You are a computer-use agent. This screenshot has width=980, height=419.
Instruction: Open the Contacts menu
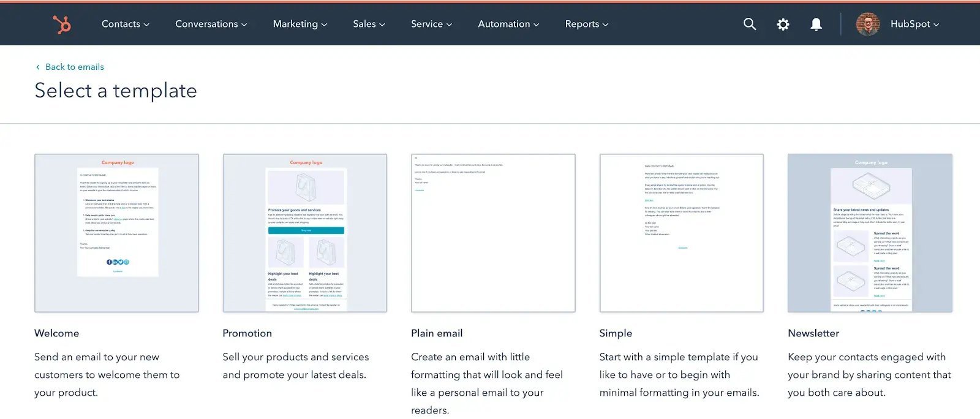pyautogui.click(x=126, y=24)
